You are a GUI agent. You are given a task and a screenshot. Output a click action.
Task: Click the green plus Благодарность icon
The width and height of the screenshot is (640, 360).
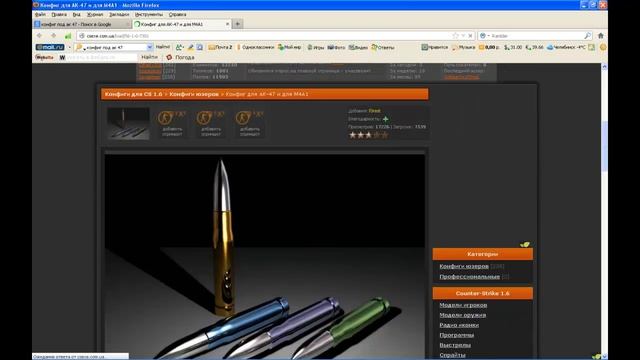pos(386,119)
